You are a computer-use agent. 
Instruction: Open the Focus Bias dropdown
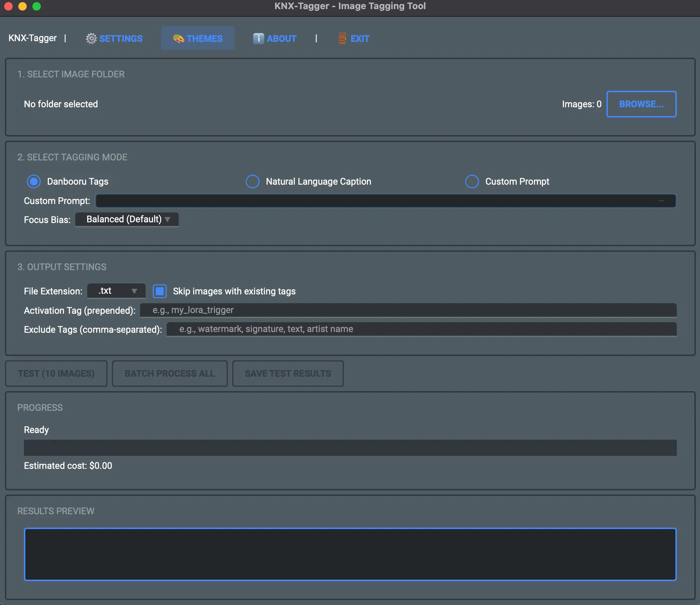[x=127, y=219]
